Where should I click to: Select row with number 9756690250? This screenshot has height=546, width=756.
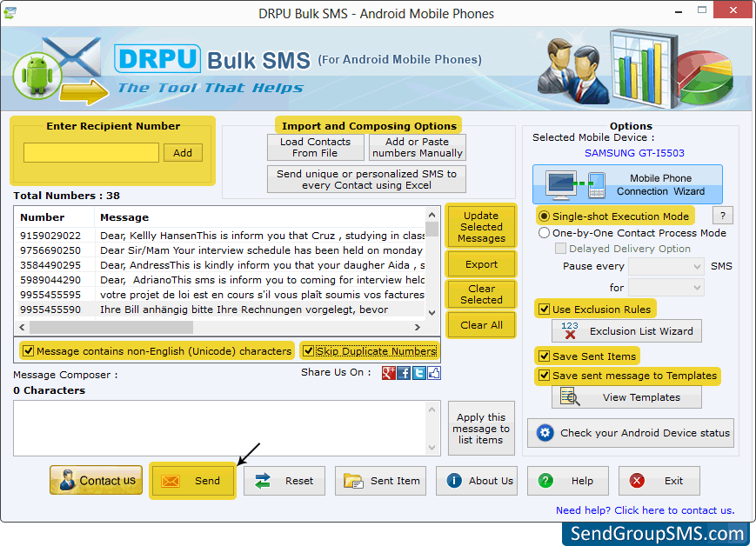click(220, 250)
